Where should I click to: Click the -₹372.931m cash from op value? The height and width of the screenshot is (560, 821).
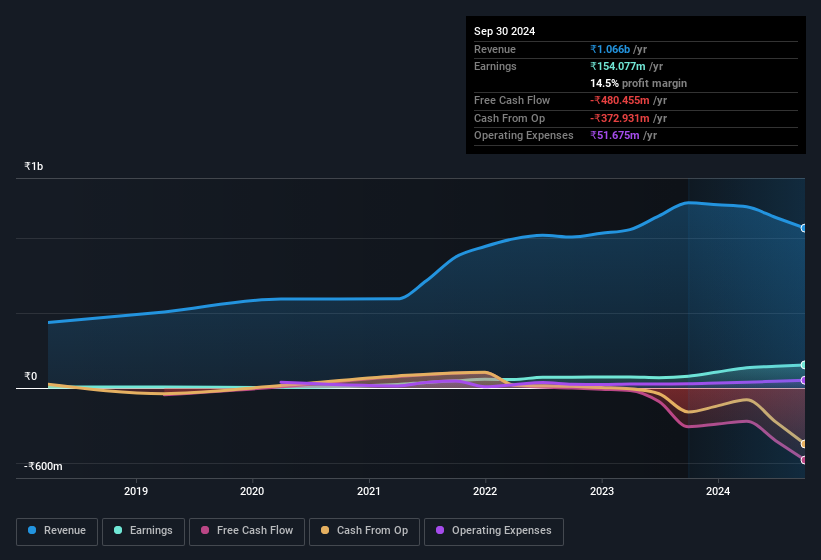[x=620, y=118]
